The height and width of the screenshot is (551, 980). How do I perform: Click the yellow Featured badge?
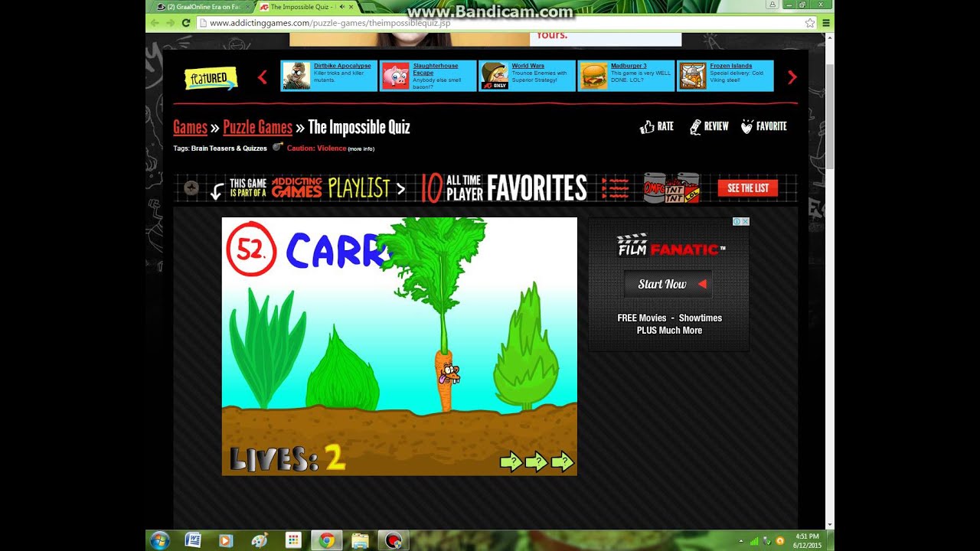pyautogui.click(x=211, y=78)
